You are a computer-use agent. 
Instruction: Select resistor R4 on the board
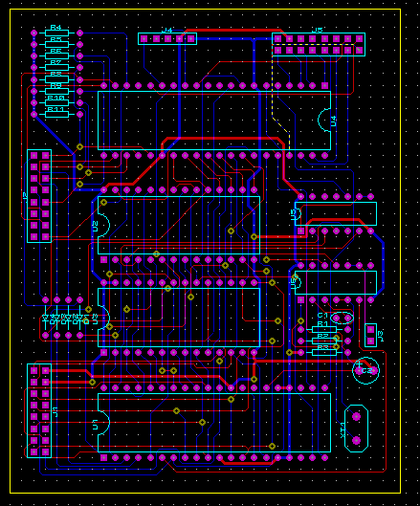click(56, 33)
